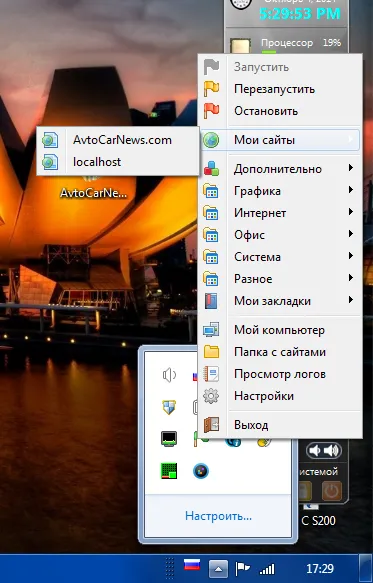Click the greyed-out Запустить item
This screenshot has width=373, height=583.
pos(281,67)
